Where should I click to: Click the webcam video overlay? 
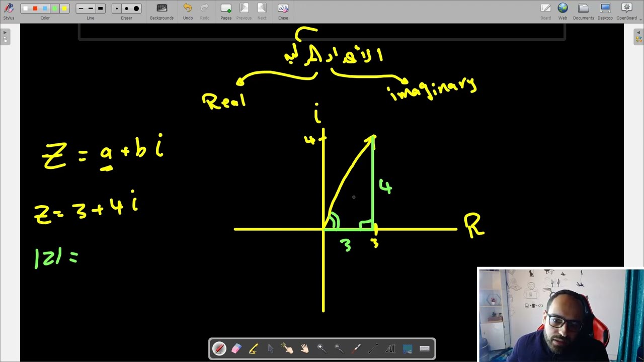[x=560, y=315]
